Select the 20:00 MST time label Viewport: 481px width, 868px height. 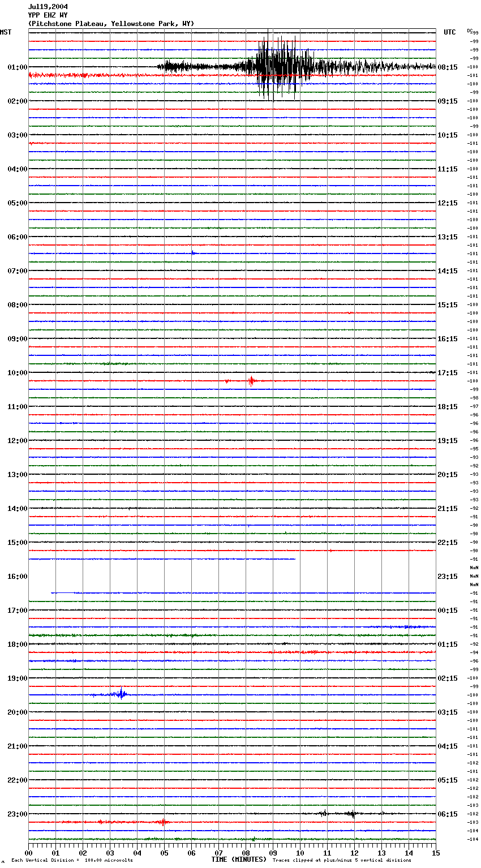coord(18,712)
